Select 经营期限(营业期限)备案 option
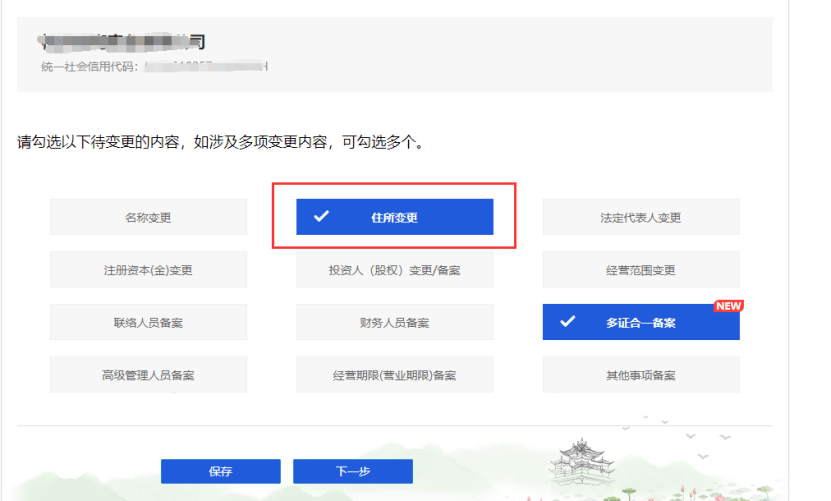831x501 pixels. pyautogui.click(x=395, y=374)
